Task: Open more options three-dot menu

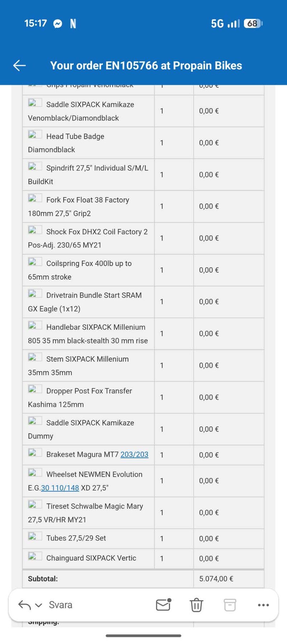Action: 263,605
